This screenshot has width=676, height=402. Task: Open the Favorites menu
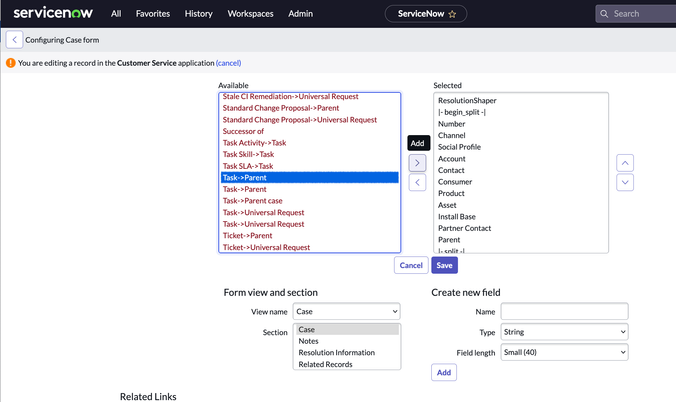[153, 14]
